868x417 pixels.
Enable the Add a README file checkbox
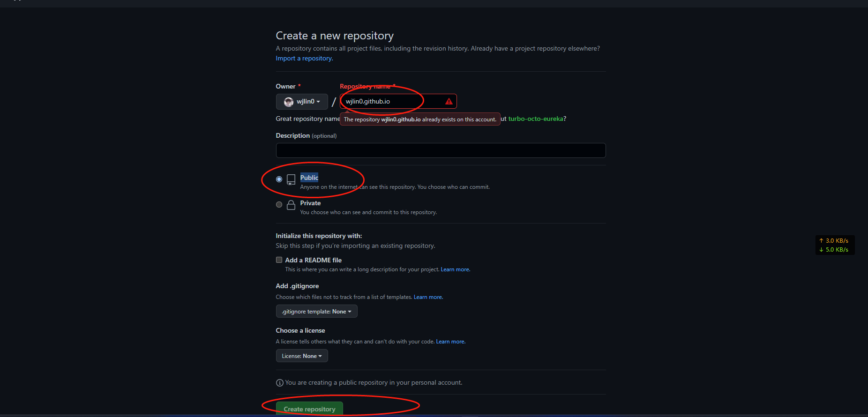point(279,260)
